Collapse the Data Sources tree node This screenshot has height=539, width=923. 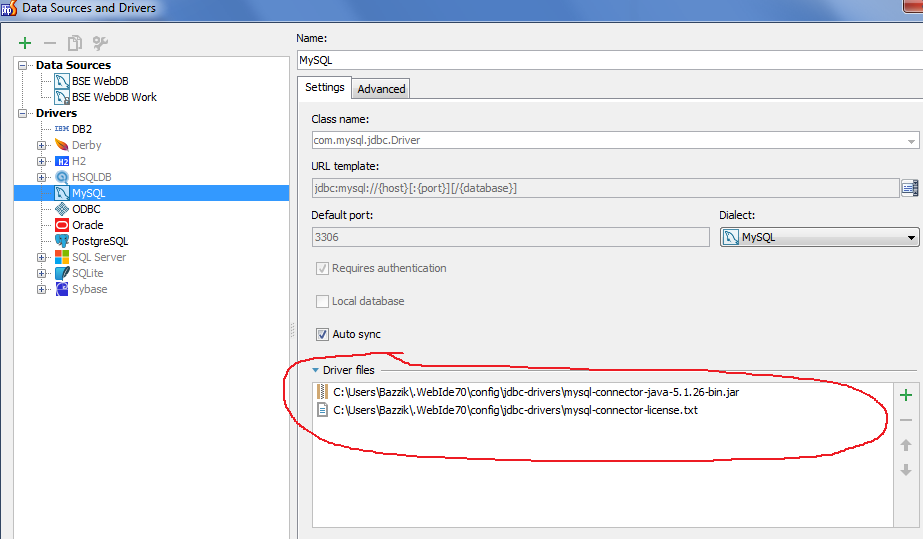click(x=22, y=65)
